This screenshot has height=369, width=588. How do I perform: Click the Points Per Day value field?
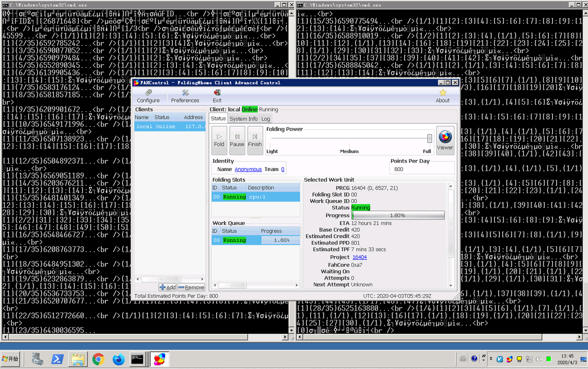[x=422, y=169]
